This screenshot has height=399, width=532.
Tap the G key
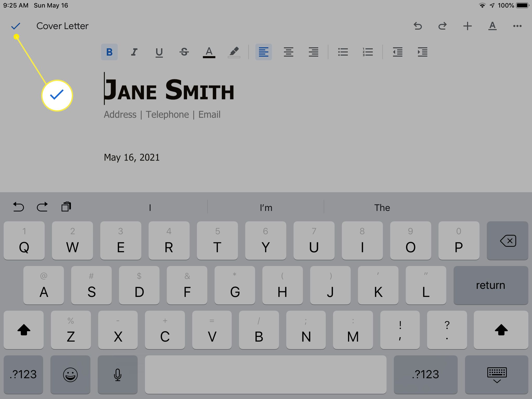click(x=235, y=285)
